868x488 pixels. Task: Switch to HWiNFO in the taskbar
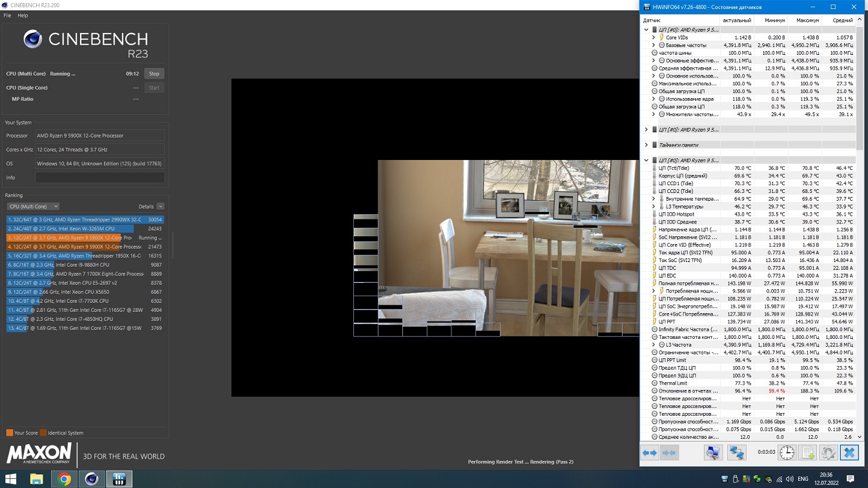coord(119,479)
